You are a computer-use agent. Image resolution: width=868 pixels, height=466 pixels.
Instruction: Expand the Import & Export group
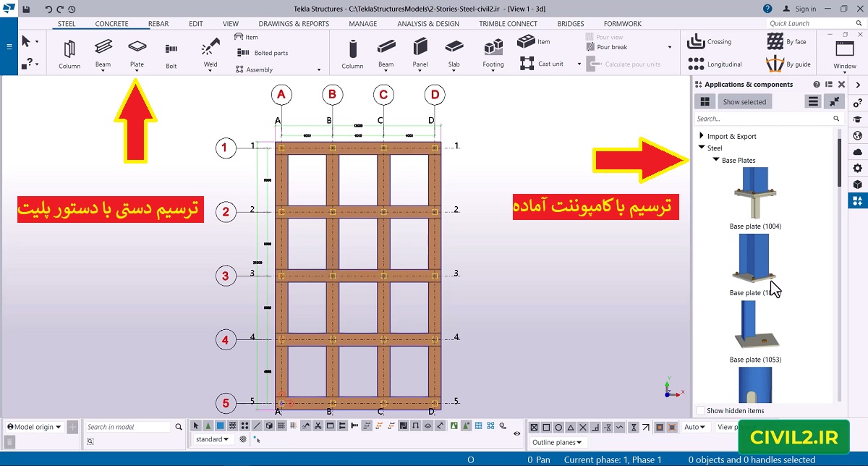(x=701, y=136)
